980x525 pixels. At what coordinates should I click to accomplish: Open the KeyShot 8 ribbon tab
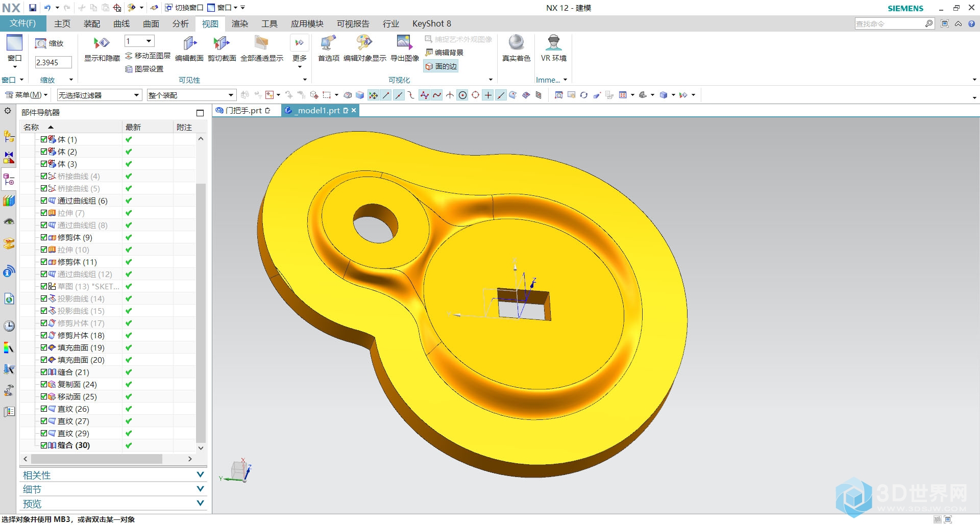coord(432,23)
